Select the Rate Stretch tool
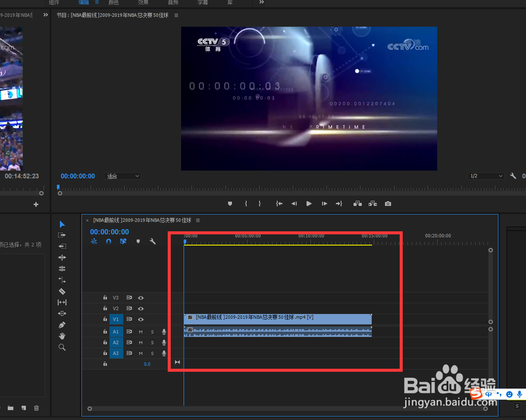 [x=62, y=280]
